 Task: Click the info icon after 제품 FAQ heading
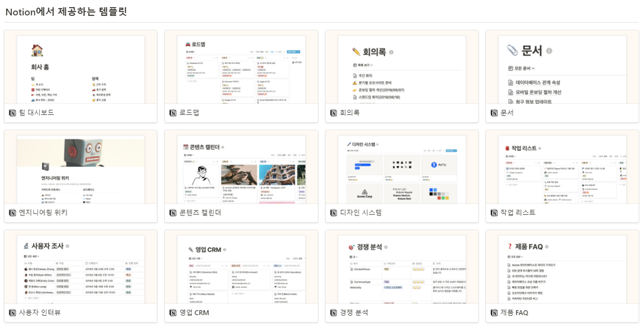546,247
